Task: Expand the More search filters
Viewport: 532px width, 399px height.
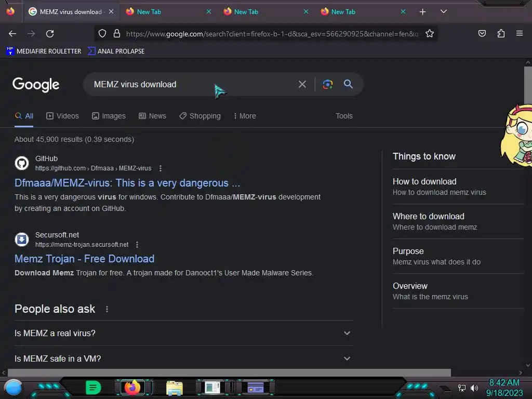Action: 245,116
